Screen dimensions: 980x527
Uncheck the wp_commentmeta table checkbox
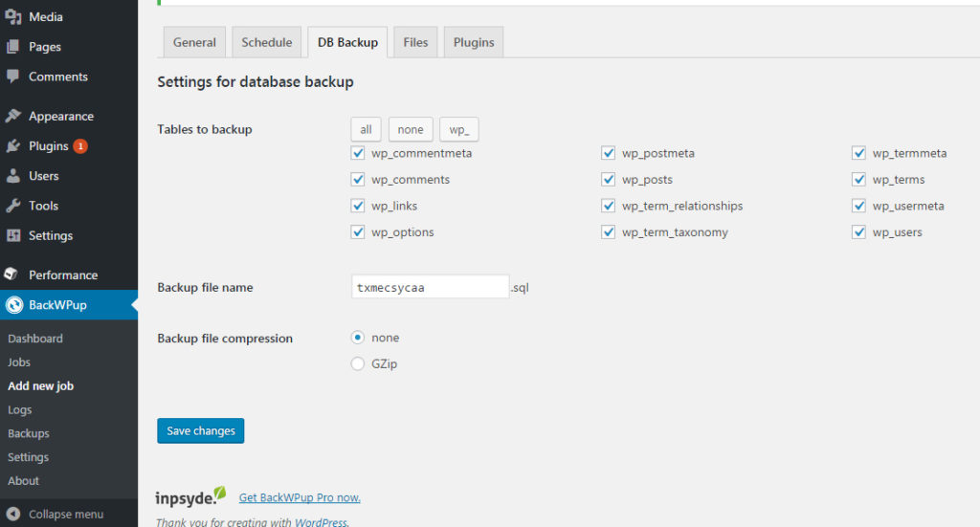(x=358, y=153)
